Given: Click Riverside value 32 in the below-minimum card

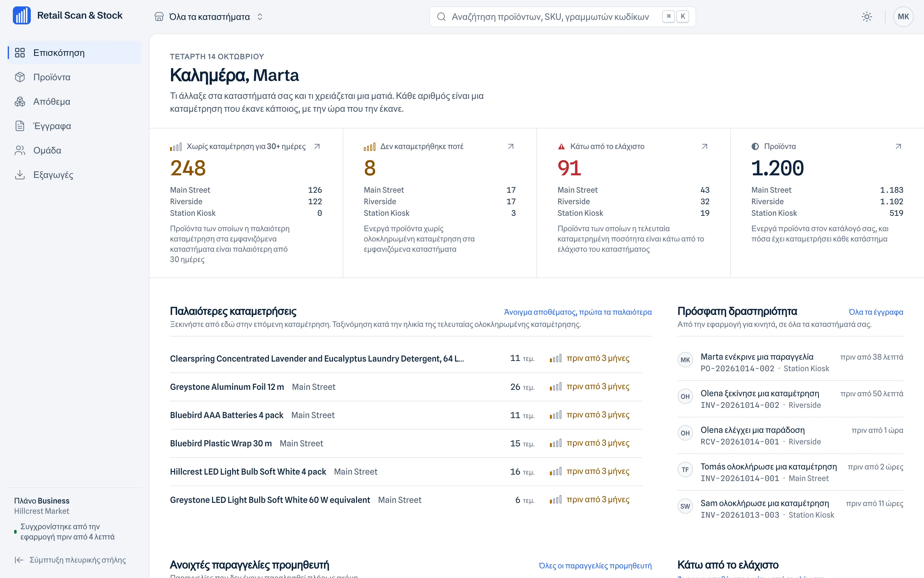Looking at the screenshot, I should click(705, 201).
